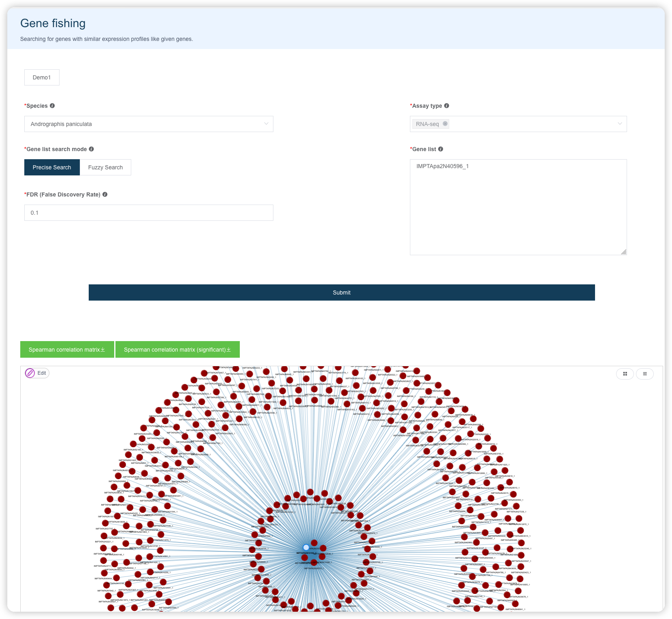Image resolution: width=672 pixels, height=619 pixels.
Task: Download the Spearman correlation matrix
Action: 67,350
